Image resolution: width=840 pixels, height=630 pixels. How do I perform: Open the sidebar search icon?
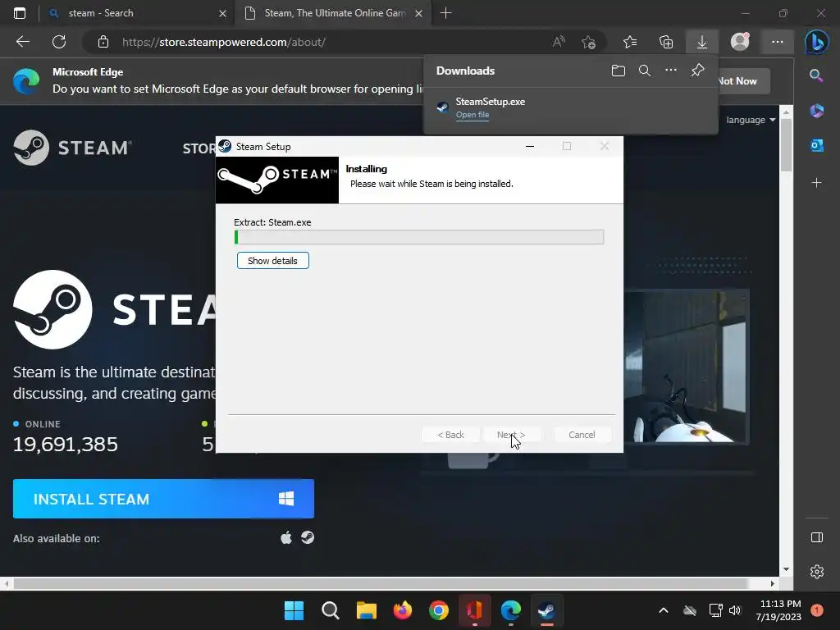coord(816,75)
